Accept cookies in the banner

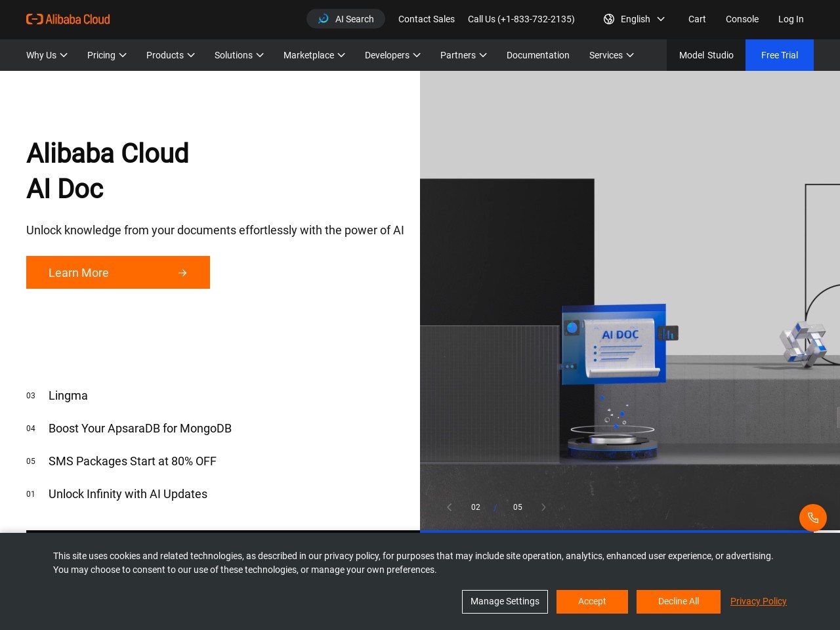coord(592,602)
